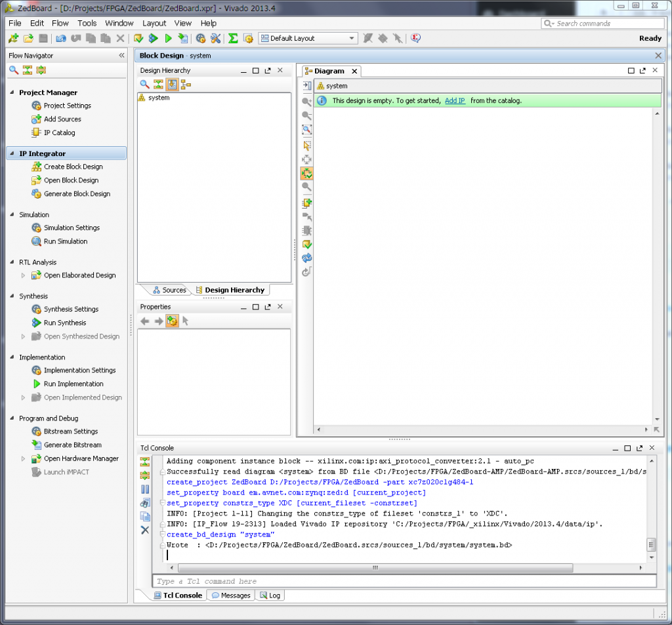Image resolution: width=672 pixels, height=625 pixels.
Task: Click the Zoom Fit icon in the diagram panel
Action: (306, 129)
